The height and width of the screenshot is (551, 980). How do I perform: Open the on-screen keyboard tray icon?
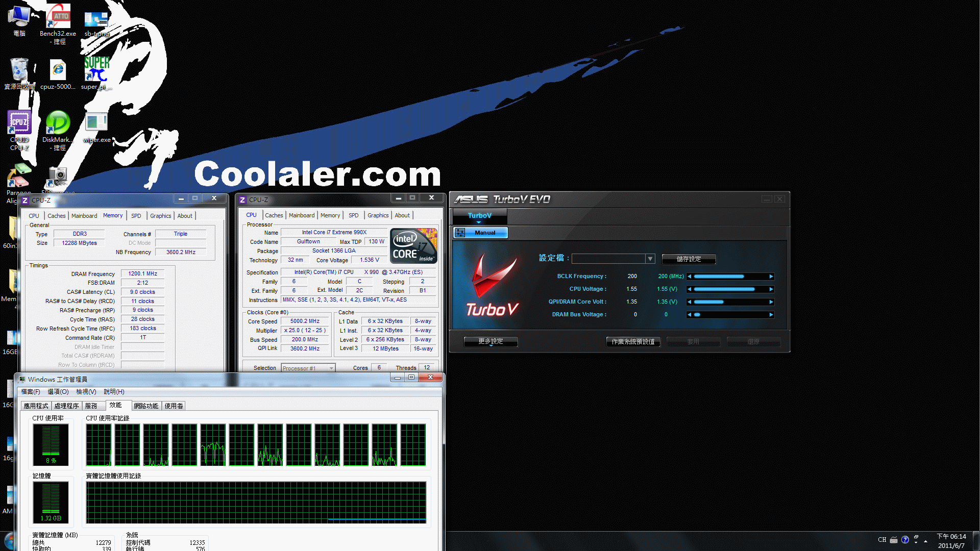pos(893,540)
